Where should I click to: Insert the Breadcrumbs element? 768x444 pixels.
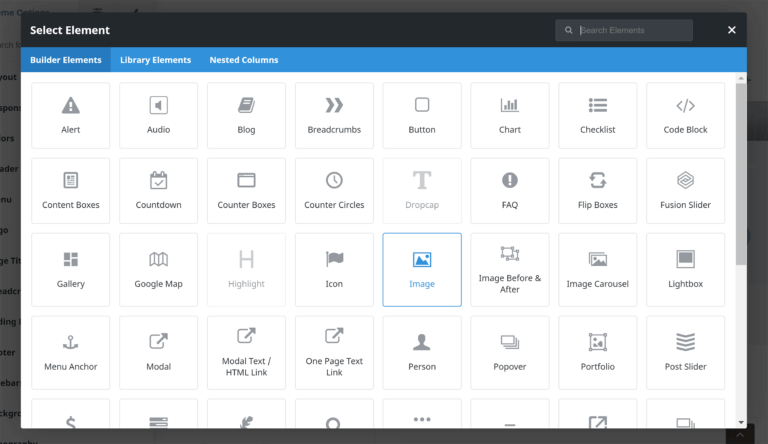click(x=334, y=116)
